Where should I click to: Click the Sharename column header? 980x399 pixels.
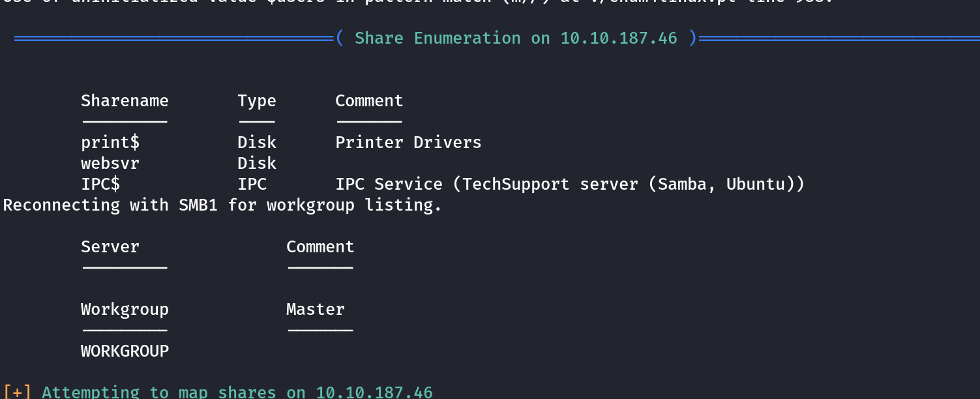point(125,101)
